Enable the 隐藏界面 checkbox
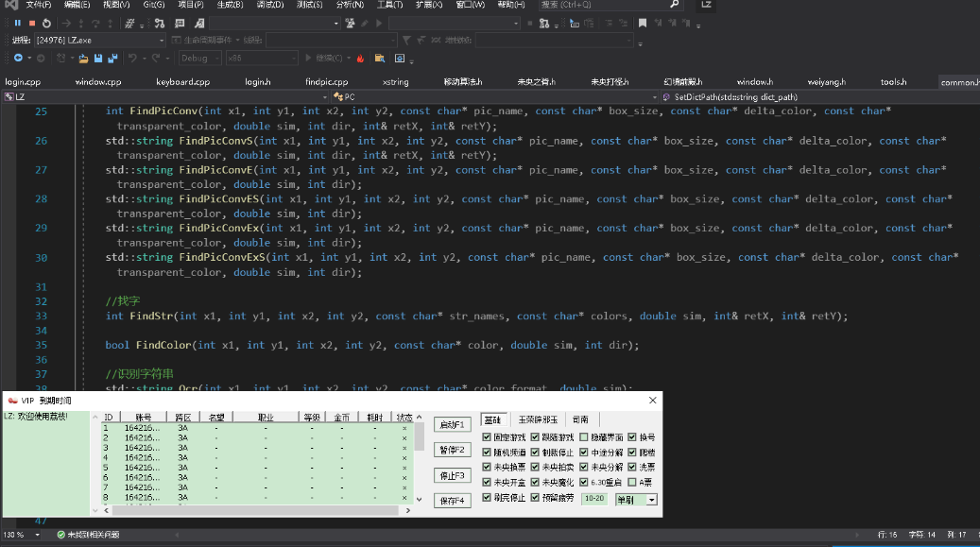This screenshot has height=547, width=980. click(x=584, y=437)
